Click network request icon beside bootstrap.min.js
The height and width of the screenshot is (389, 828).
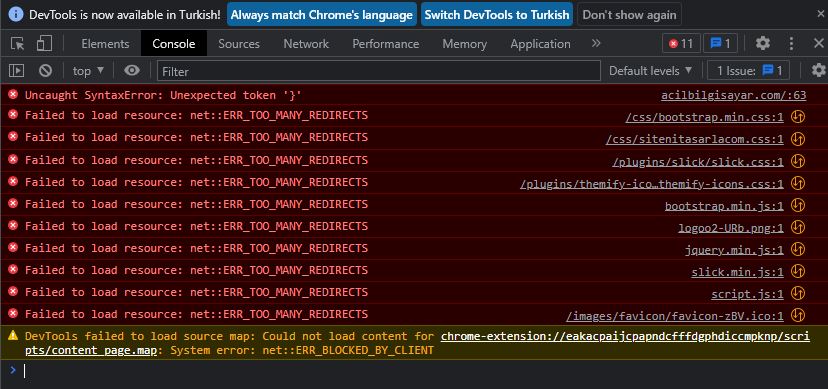798,205
